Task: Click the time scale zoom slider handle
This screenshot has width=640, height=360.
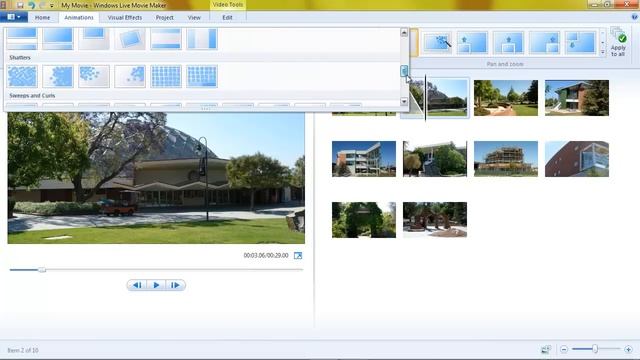Action: [x=595, y=349]
